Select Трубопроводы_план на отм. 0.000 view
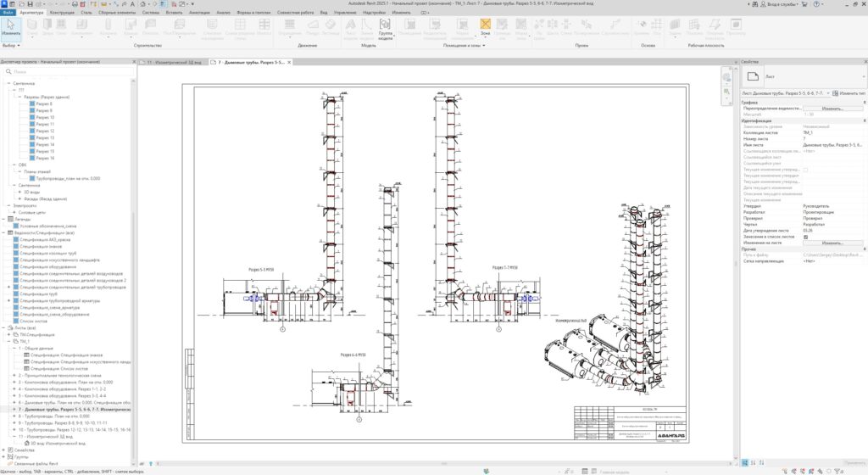The image size is (868, 475). (68, 178)
